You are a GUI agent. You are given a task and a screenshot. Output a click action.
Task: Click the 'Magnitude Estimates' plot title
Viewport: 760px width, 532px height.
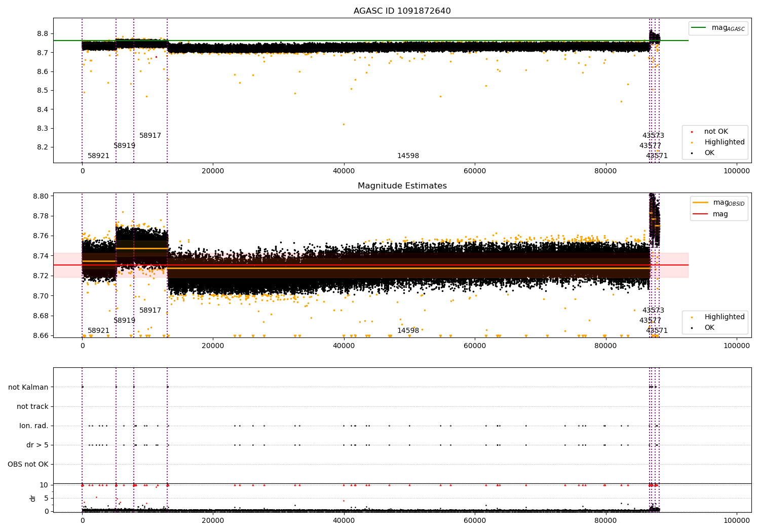pyautogui.click(x=402, y=186)
